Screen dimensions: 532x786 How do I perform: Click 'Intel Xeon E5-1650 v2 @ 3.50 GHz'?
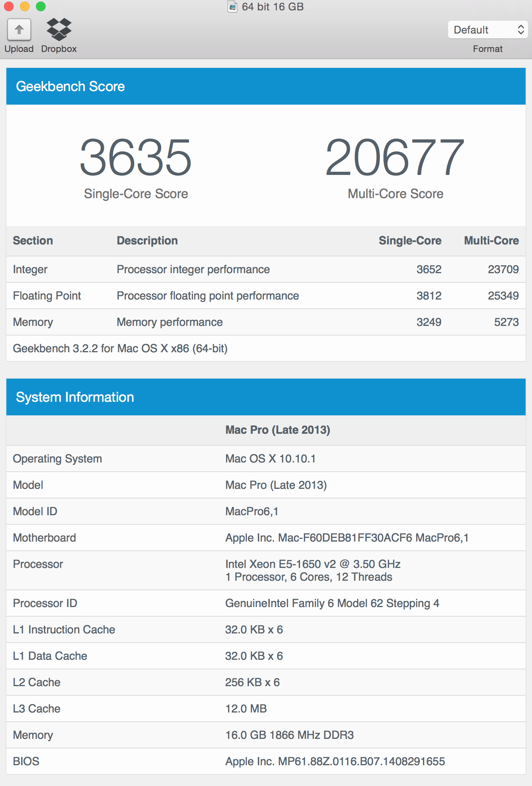(313, 564)
